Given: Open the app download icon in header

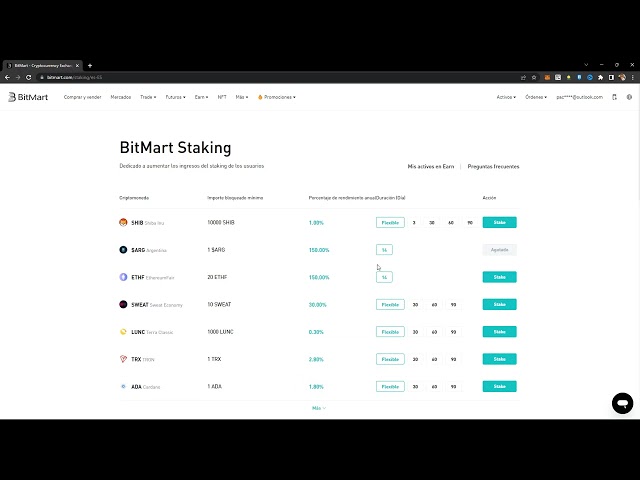Looking at the screenshot, I should click(x=614, y=97).
